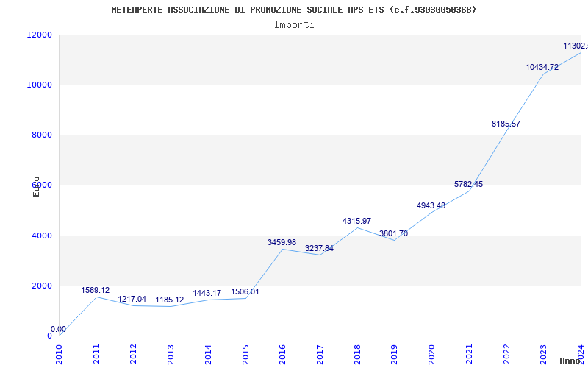Click the x-axis year 2013
Screen dimensions: 588x368
(171, 354)
